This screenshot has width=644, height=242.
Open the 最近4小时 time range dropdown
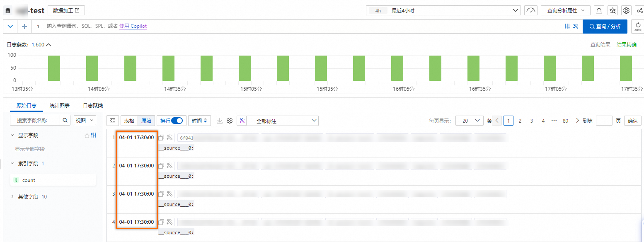pyautogui.click(x=443, y=10)
